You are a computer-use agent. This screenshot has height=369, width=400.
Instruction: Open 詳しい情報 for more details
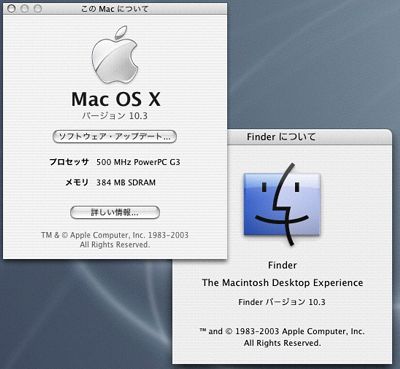(115, 212)
